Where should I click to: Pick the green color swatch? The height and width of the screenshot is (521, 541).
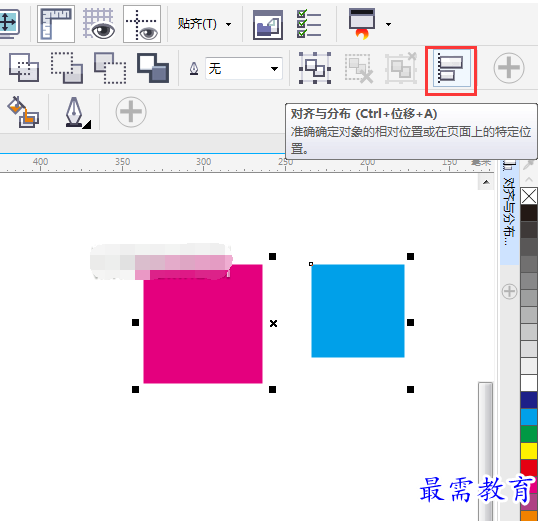pos(529,434)
